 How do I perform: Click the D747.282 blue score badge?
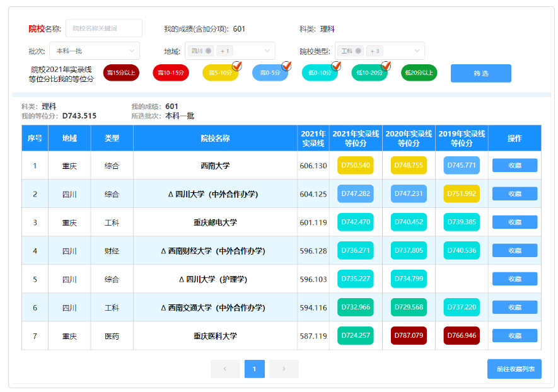[x=356, y=194]
